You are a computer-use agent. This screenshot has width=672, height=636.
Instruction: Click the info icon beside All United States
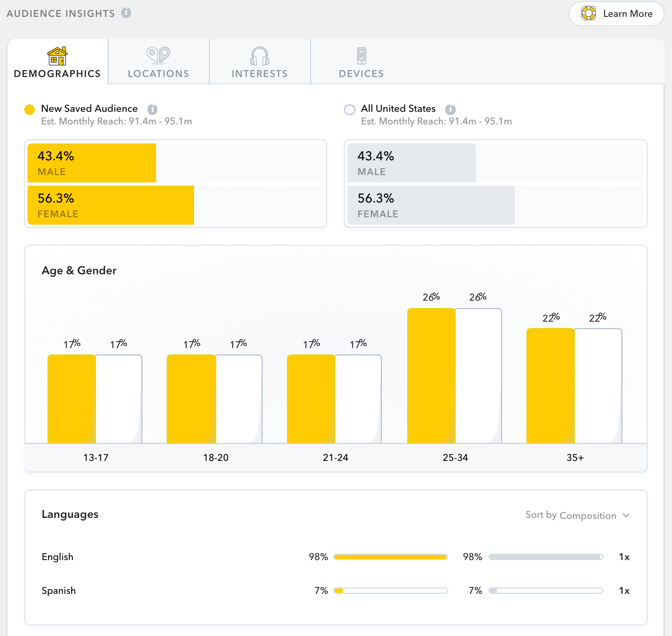pyautogui.click(x=450, y=109)
